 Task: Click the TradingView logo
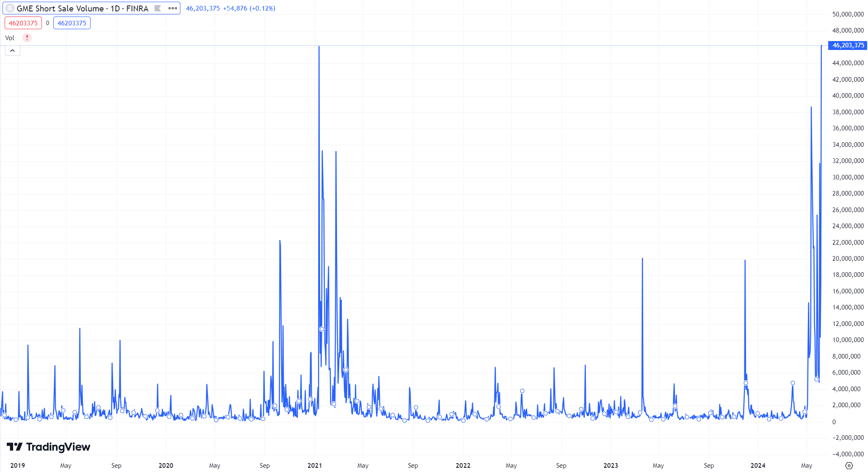point(49,447)
